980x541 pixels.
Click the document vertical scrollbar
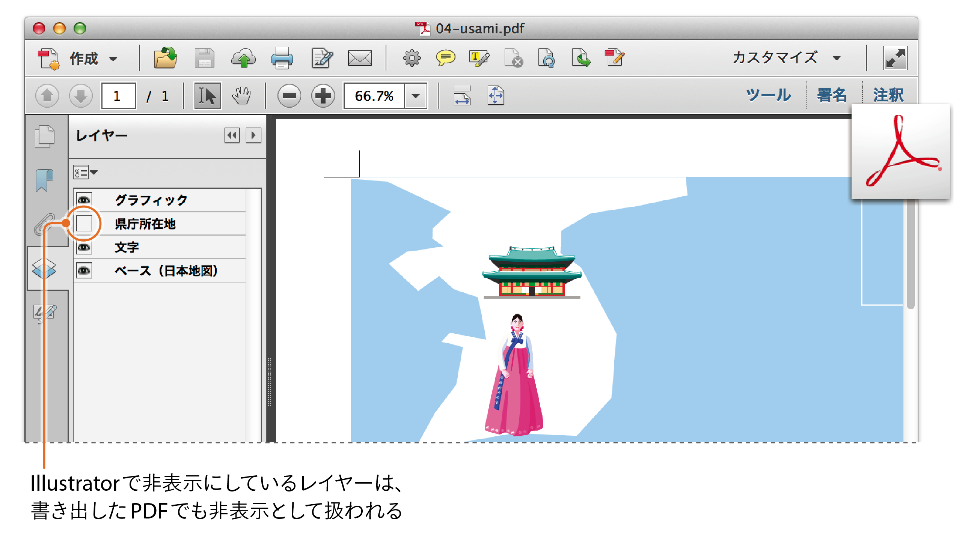[x=911, y=254]
